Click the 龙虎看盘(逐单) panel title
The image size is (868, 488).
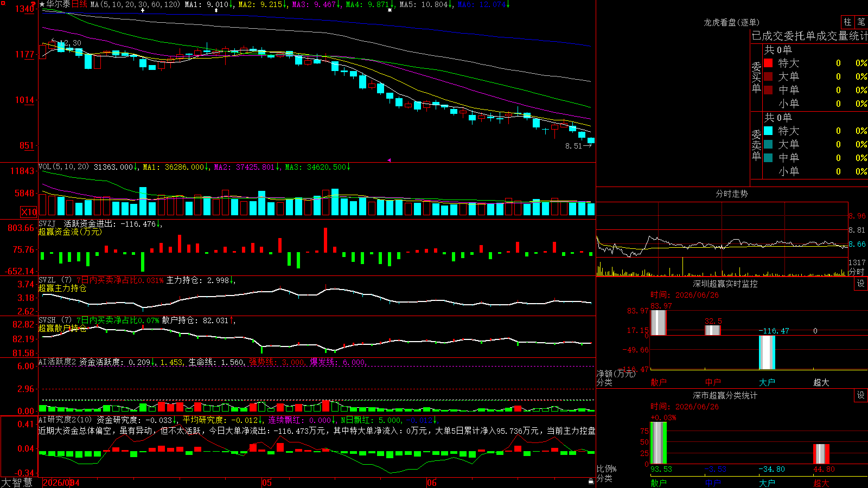[731, 22]
